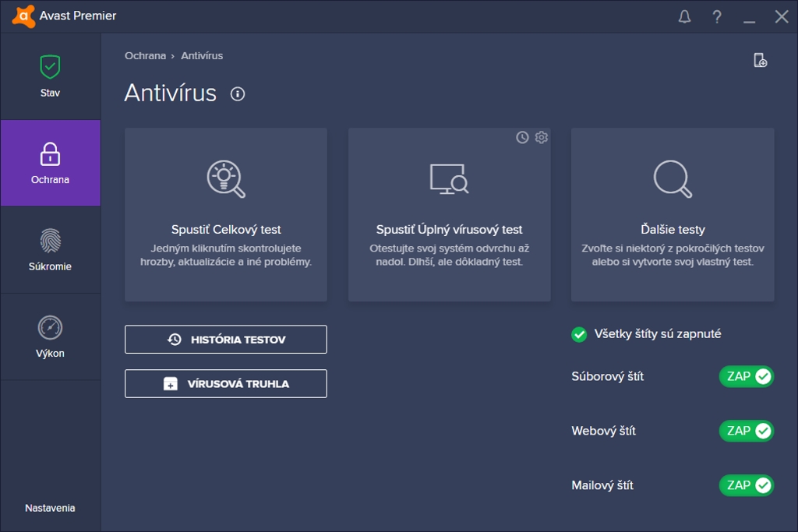Click the notification bell icon
The height and width of the screenshot is (532, 798).
click(684, 16)
